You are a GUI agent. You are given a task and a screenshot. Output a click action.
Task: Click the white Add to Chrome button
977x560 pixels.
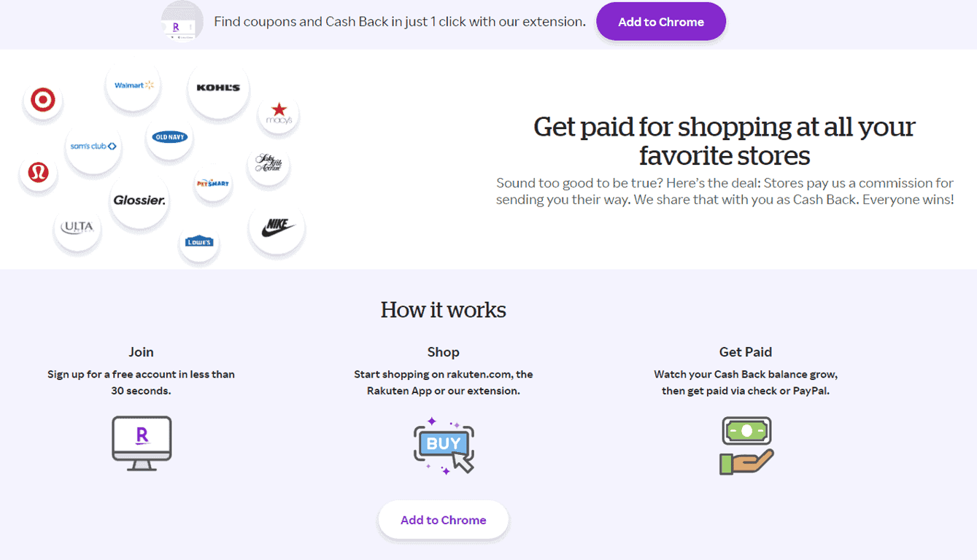[x=443, y=520]
